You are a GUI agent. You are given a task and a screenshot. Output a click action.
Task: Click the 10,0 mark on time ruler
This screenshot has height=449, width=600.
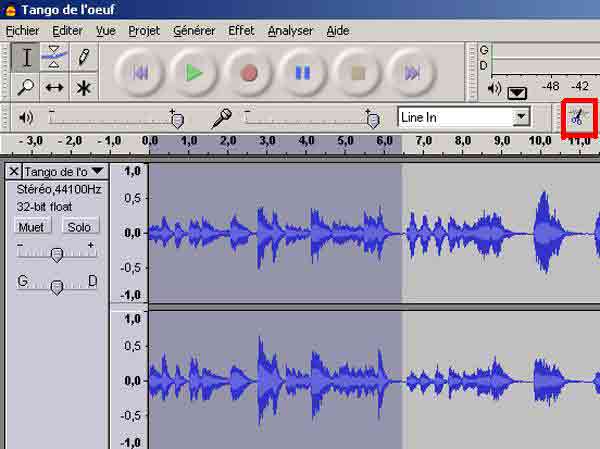point(540,141)
